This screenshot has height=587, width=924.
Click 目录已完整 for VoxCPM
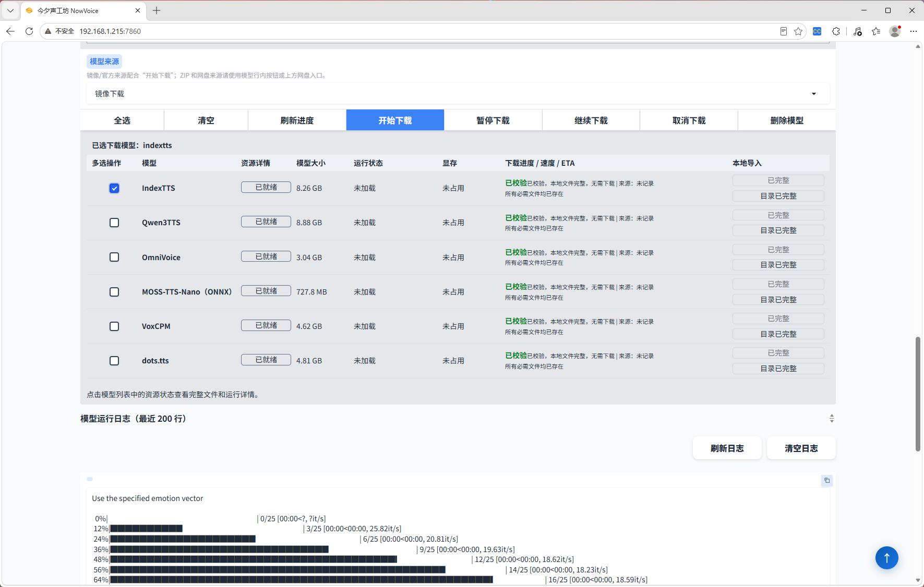point(778,334)
